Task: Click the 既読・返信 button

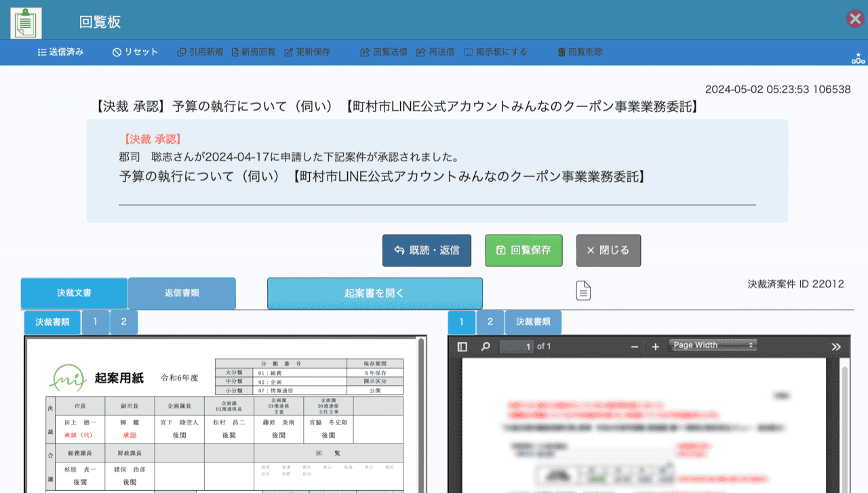Action: pyautogui.click(x=427, y=250)
